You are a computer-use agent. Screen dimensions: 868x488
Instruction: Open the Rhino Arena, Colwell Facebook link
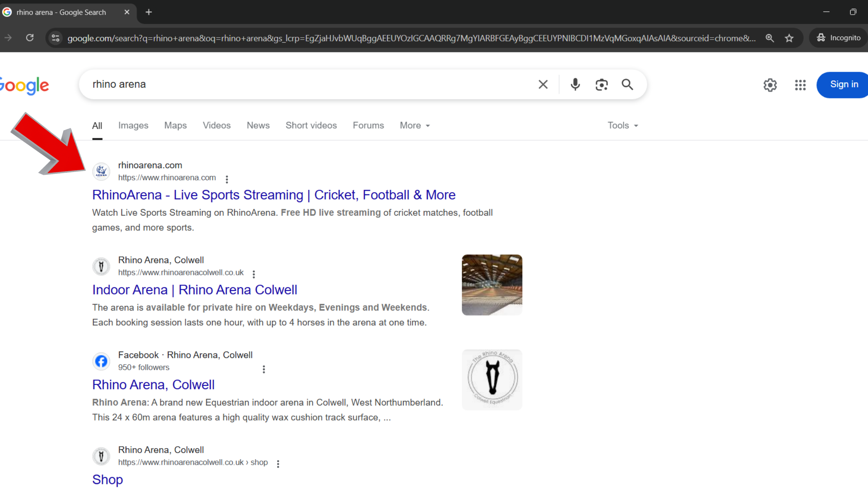tap(153, 385)
